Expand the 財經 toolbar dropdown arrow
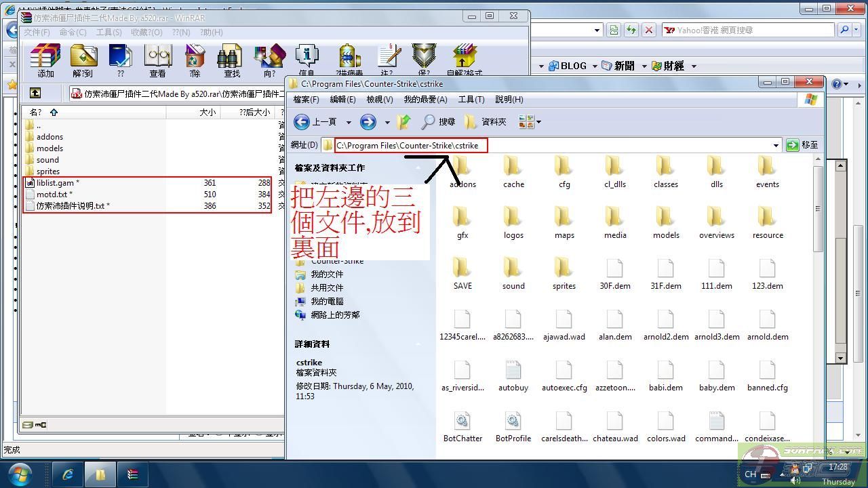 coord(694,66)
